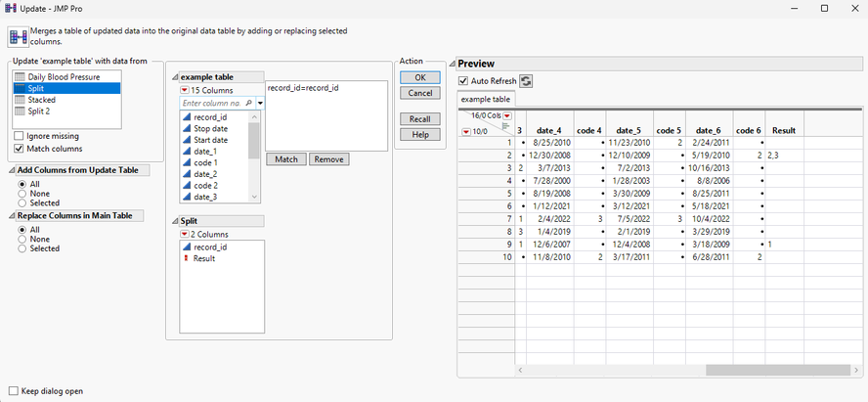Click the refresh preview icon

pyautogui.click(x=525, y=81)
